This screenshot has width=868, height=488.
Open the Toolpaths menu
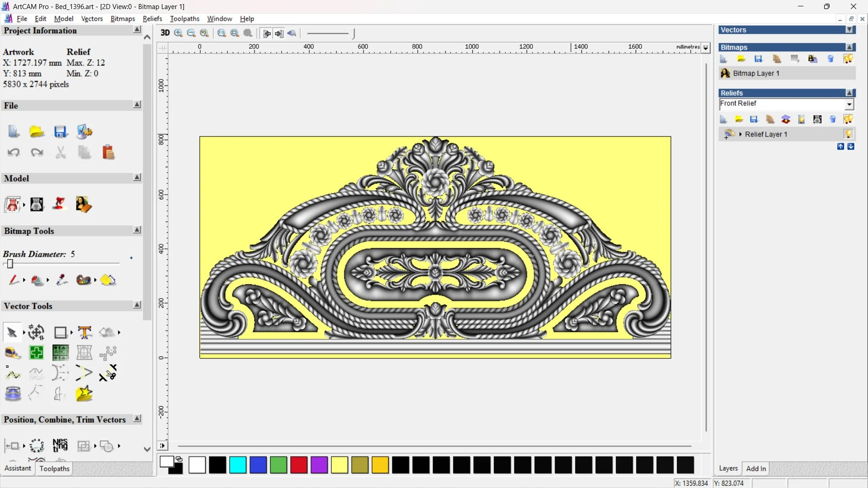point(184,19)
